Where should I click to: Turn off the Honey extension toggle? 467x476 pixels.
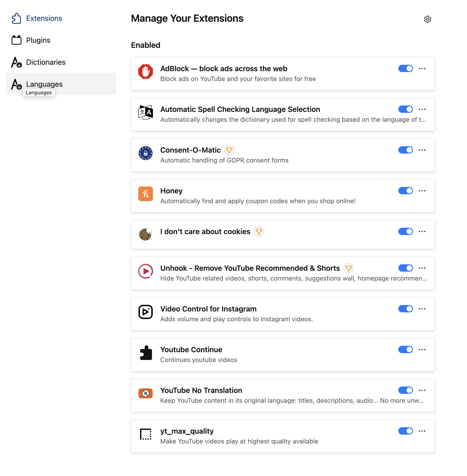tap(405, 191)
